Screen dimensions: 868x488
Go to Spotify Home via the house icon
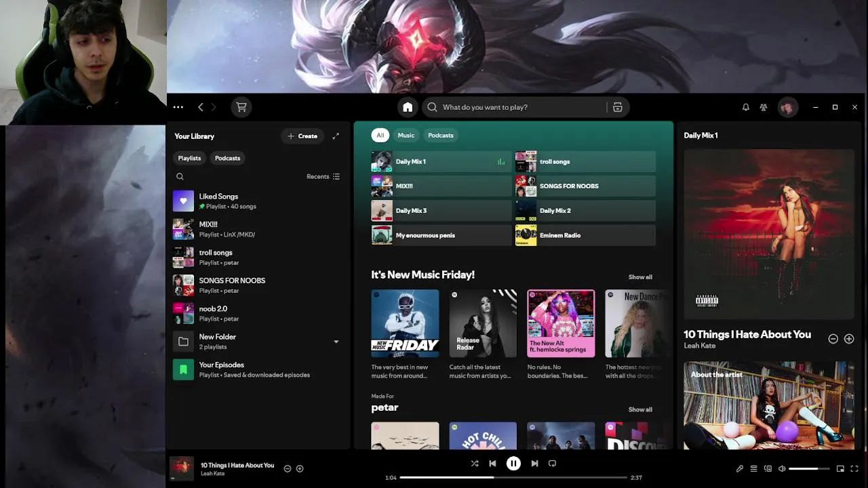click(x=408, y=107)
